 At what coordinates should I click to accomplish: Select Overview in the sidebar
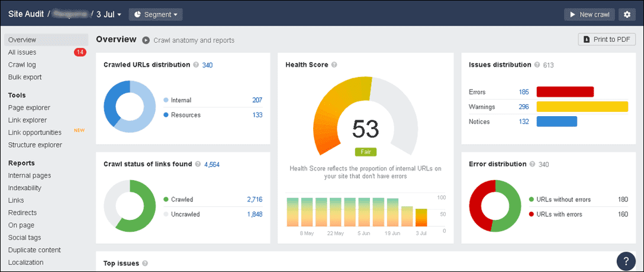click(46, 40)
